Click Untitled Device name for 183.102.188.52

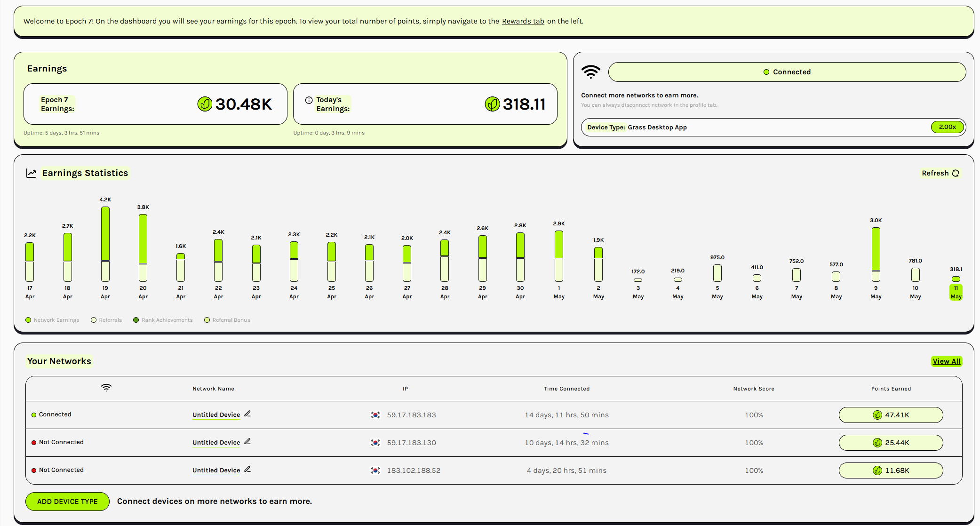216,470
